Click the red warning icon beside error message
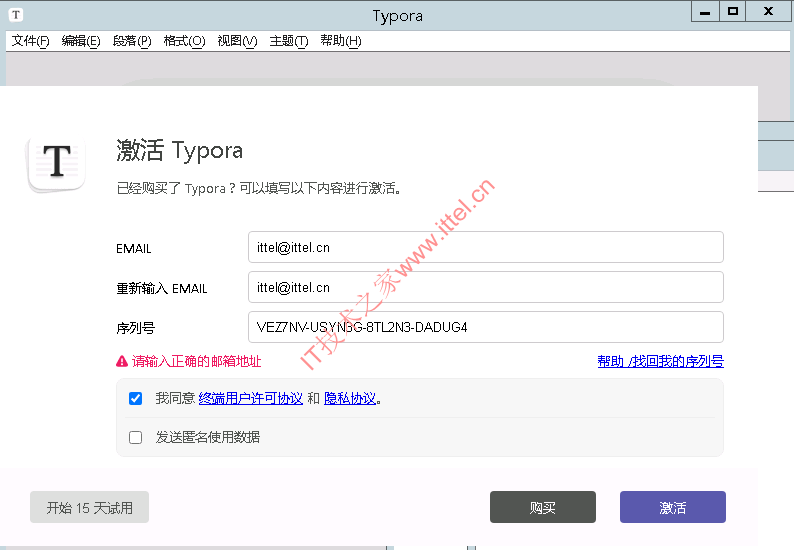This screenshot has width=794, height=550. 122,361
